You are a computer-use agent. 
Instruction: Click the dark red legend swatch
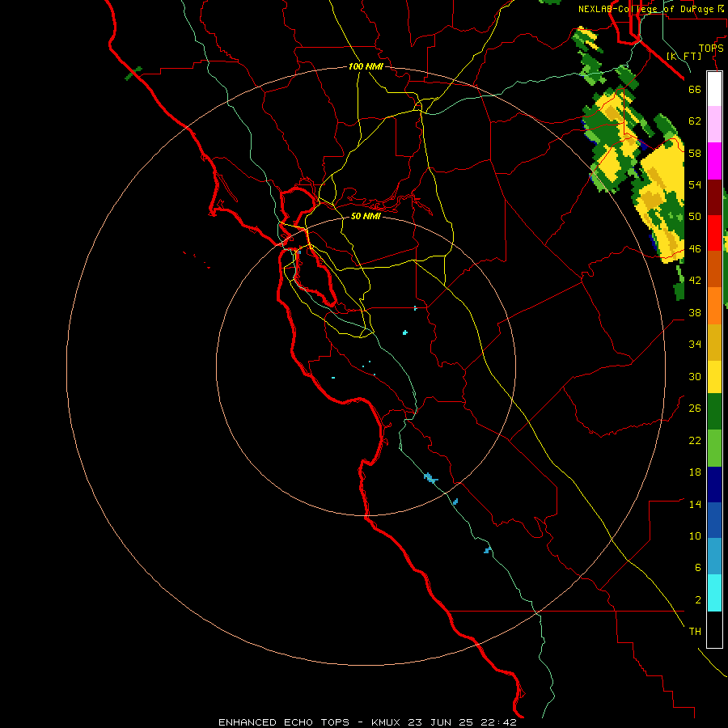[714, 197]
